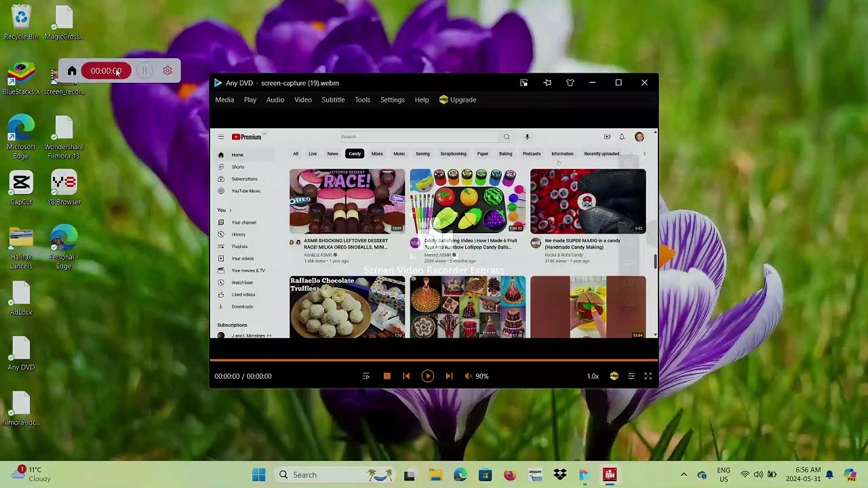Open the Help menu

click(x=422, y=100)
